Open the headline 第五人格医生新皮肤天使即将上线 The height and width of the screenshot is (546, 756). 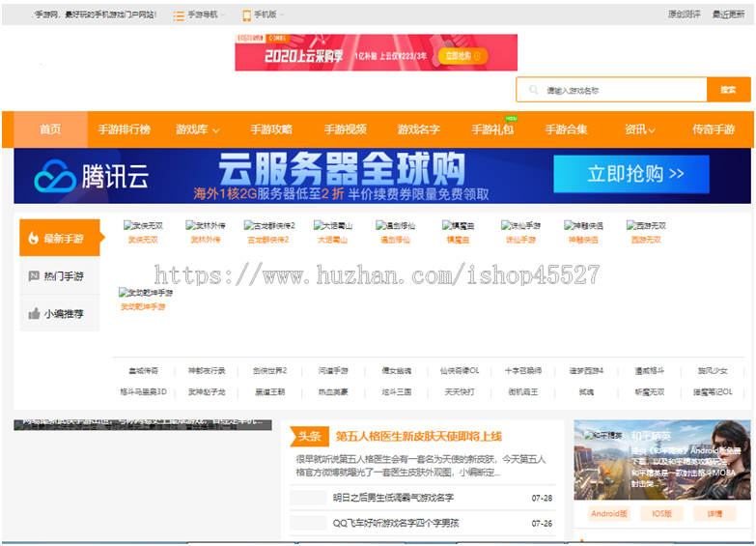[419, 437]
